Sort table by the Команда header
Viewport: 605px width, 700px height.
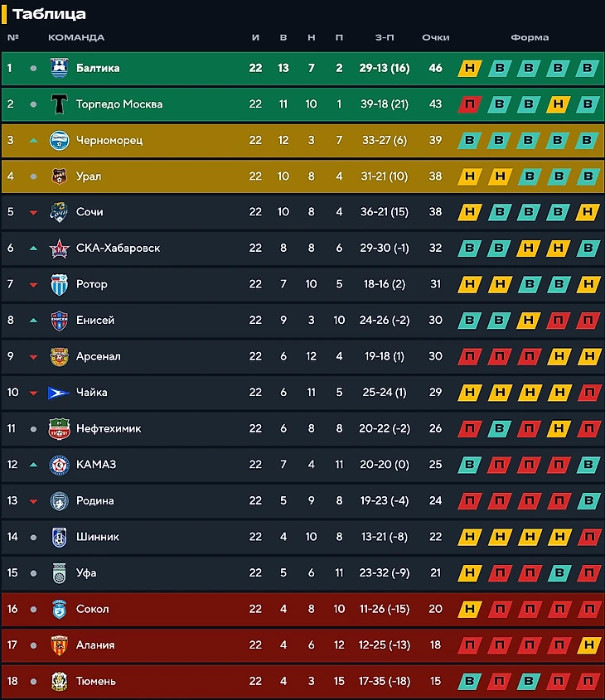point(76,37)
